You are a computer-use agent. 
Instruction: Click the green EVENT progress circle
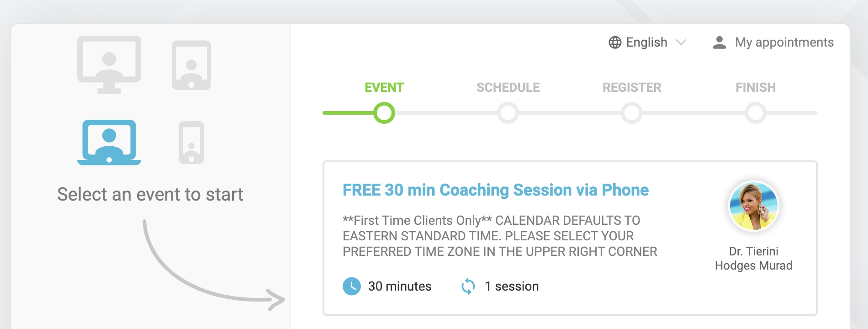point(384,113)
